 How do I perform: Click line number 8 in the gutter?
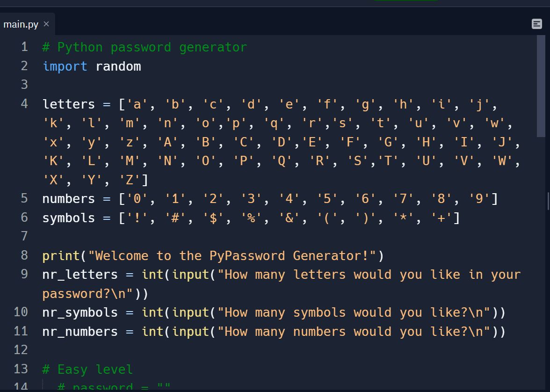pos(24,255)
